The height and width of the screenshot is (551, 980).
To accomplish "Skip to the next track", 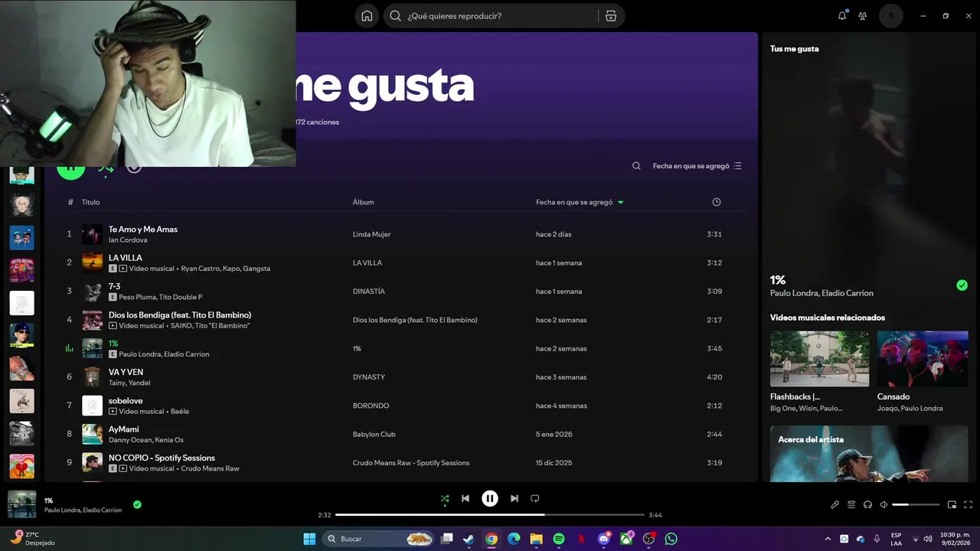I will [514, 499].
